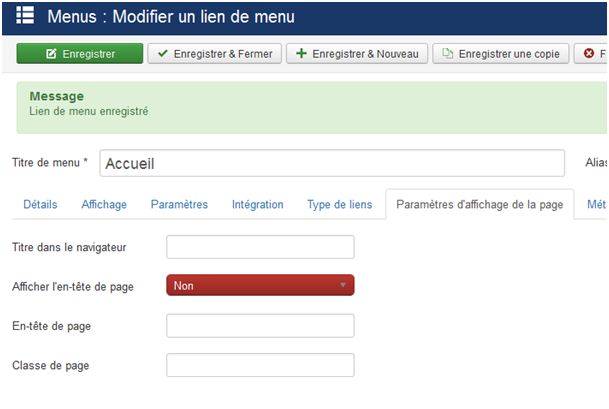The height and width of the screenshot is (409, 609).
Task: Click the edit icon in Enregistrer button
Action: [51, 54]
